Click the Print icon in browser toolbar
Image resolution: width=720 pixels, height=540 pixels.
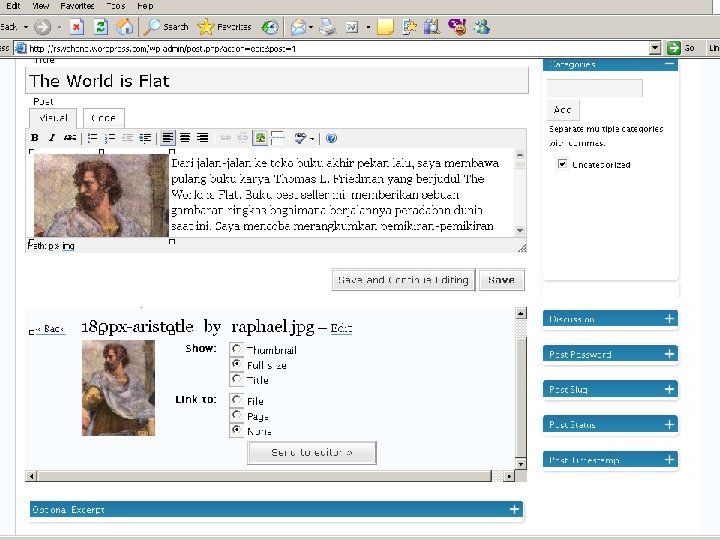tap(328, 27)
